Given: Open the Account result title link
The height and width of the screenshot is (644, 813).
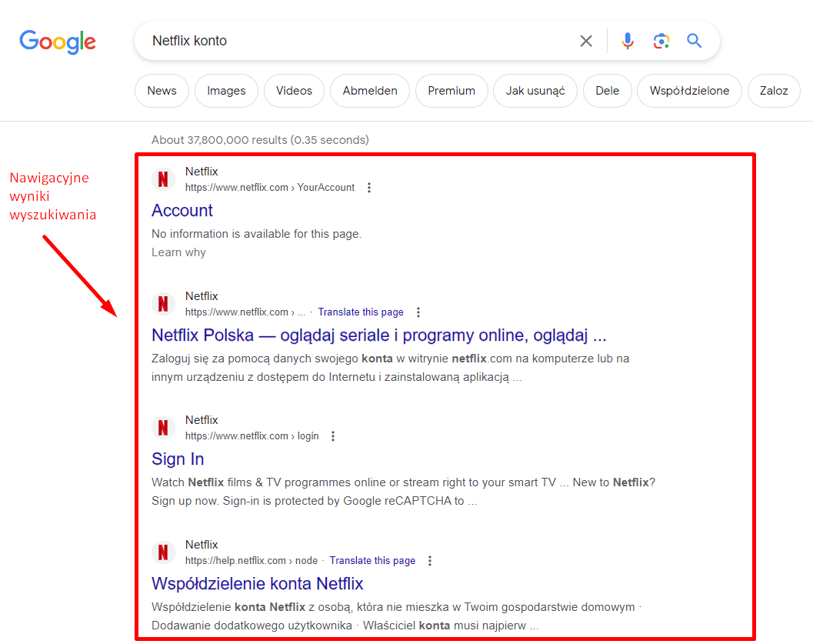Looking at the screenshot, I should [x=182, y=211].
